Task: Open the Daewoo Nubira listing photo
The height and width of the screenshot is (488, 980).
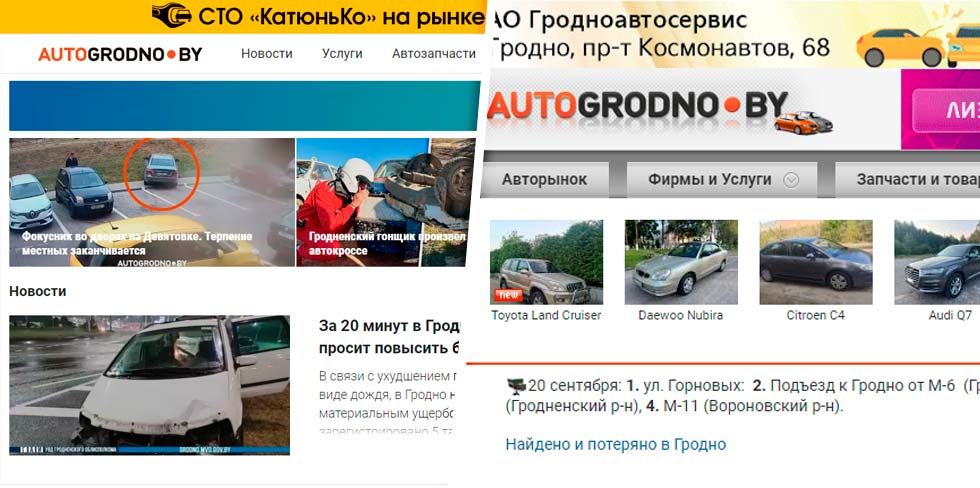Action: click(681, 262)
